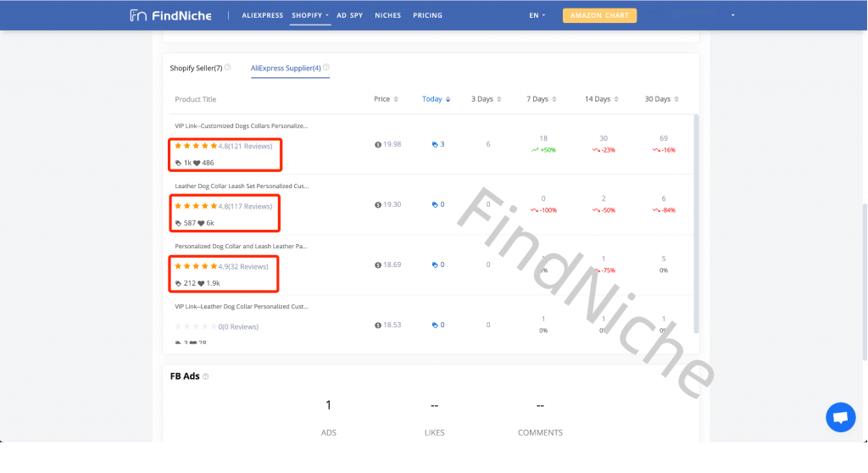This screenshot has height=473, width=868.
Task: Open the chat support bubble
Action: 840,418
